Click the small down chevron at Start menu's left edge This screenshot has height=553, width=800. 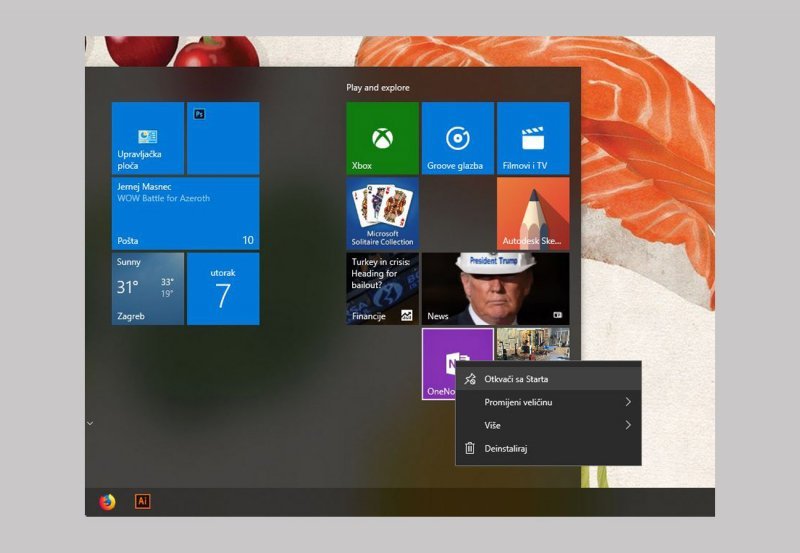coord(90,423)
